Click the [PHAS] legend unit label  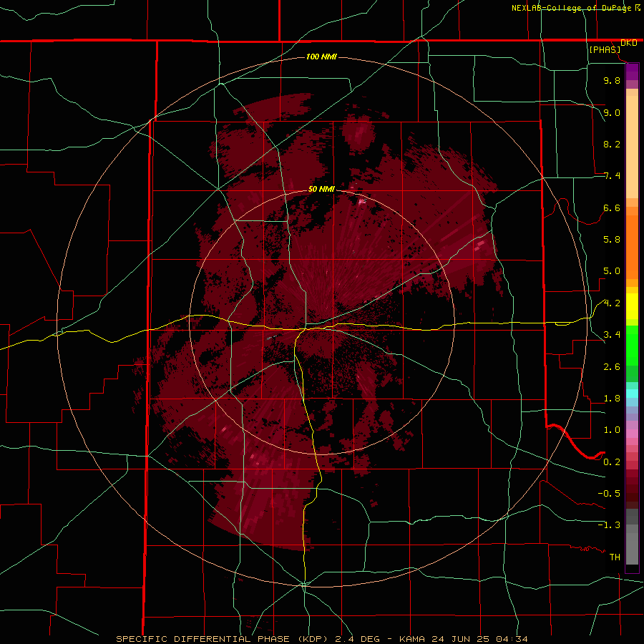pos(605,49)
